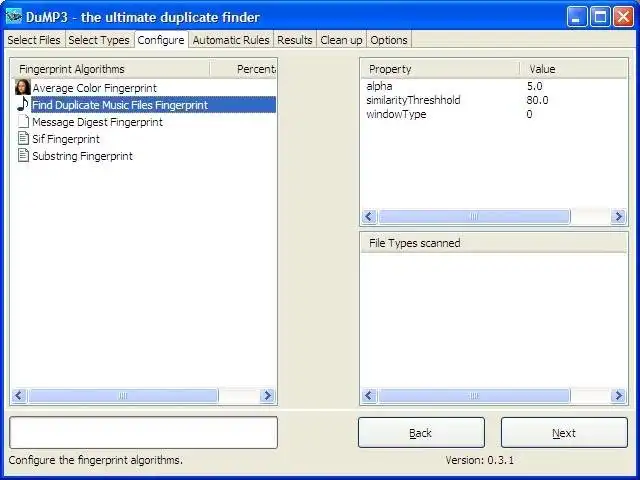Click the DuMP3 application icon in title bar
This screenshot has height=480, width=640.
pyautogui.click(x=14, y=17)
